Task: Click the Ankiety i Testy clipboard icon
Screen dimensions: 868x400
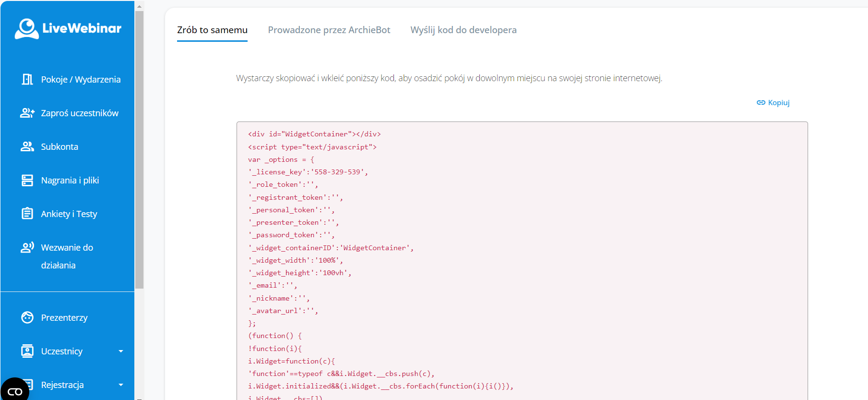Action: point(27,214)
